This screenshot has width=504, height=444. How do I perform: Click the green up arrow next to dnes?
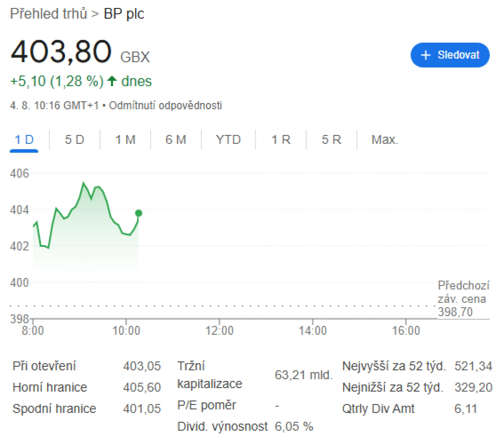pos(112,81)
